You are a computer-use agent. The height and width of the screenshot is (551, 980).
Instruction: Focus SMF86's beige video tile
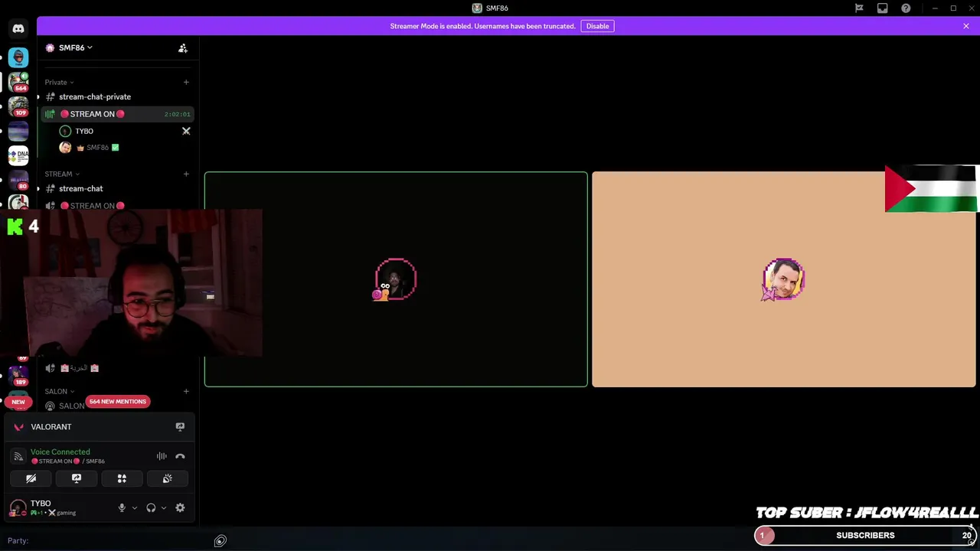pos(784,279)
